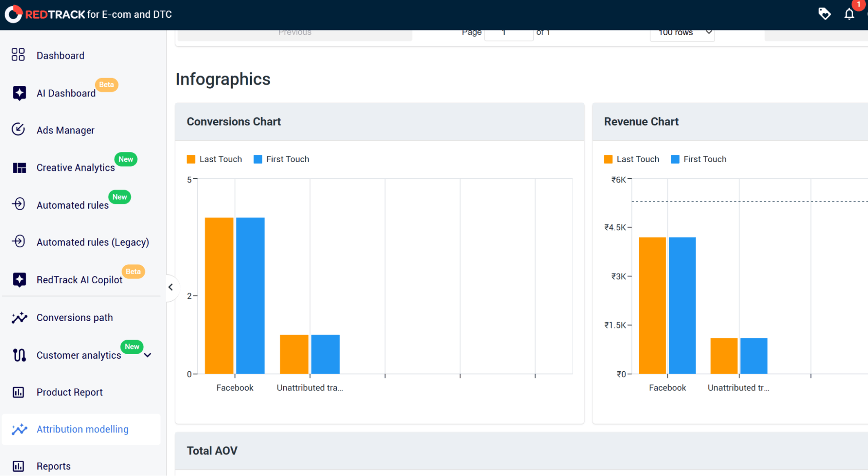Click the Creative Analytics layout icon
Screen dimensions: 868x476
pyautogui.click(x=19, y=167)
